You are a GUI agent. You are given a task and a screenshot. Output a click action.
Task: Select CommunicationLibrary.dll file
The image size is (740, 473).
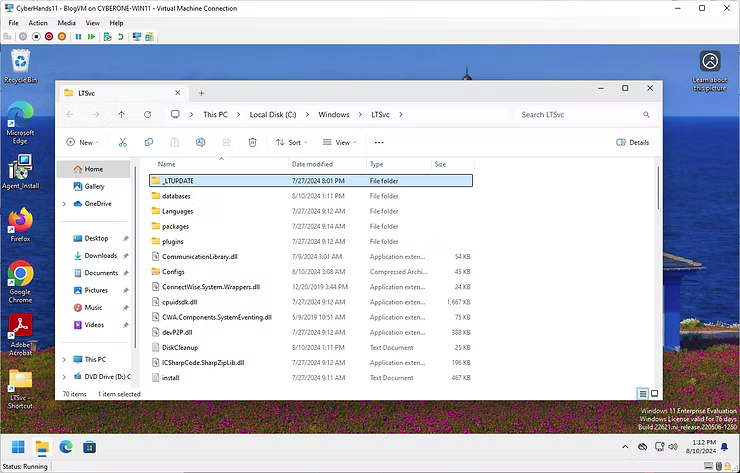tap(311, 256)
